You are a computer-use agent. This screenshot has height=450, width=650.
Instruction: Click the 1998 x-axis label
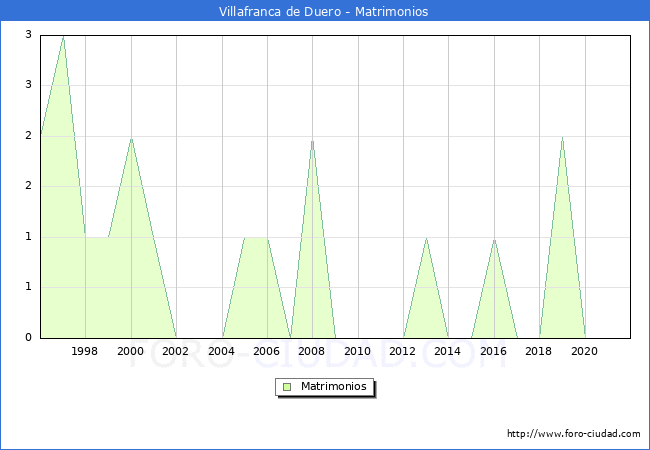85,351
